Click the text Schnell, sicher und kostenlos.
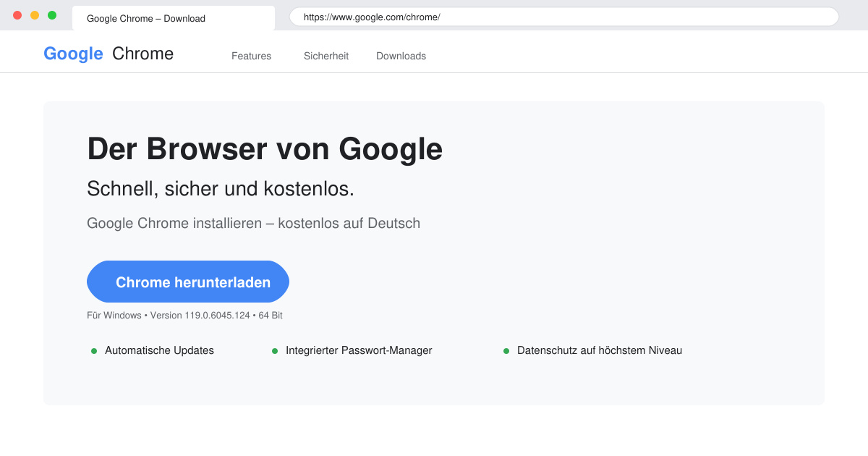This screenshot has height=456, width=868. pyautogui.click(x=221, y=189)
